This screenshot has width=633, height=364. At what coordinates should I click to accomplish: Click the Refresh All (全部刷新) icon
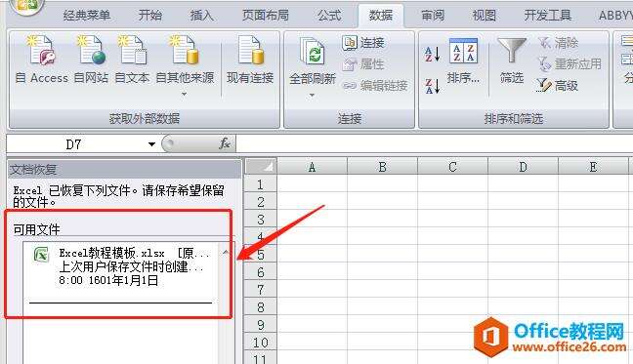tap(312, 52)
